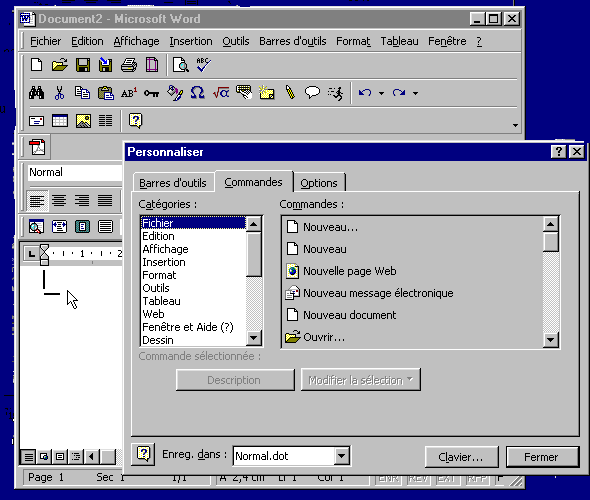Select the Commandes tab
This screenshot has height=500, width=590.
coord(253,182)
